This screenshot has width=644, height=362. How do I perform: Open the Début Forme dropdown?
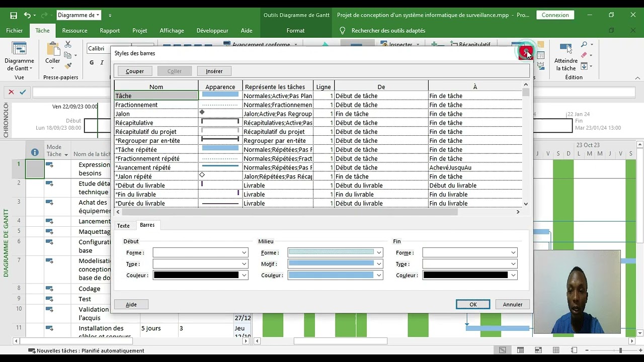(x=200, y=252)
